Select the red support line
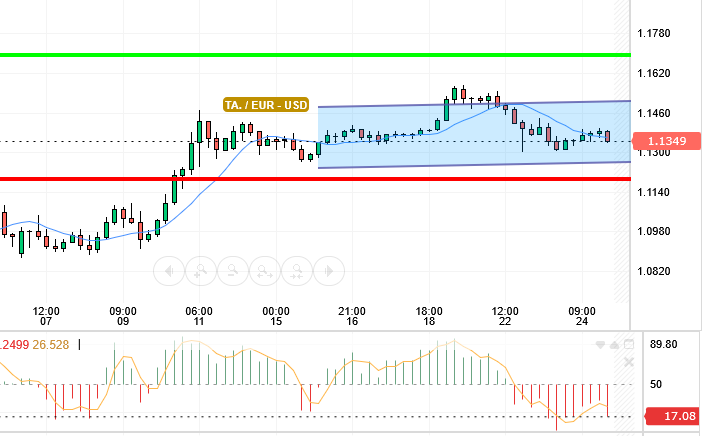This screenshot has width=712, height=436. pos(315,179)
